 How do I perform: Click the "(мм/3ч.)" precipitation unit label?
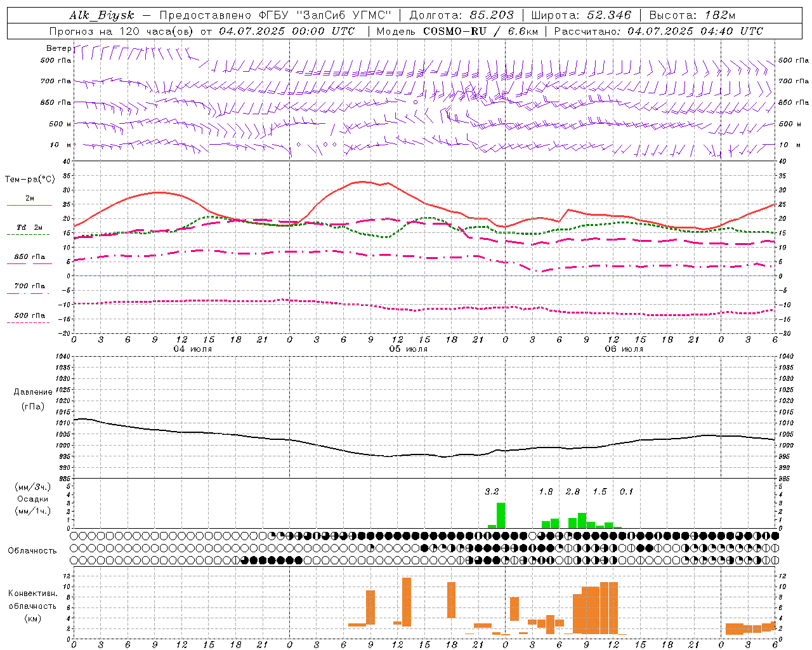pyautogui.click(x=33, y=487)
